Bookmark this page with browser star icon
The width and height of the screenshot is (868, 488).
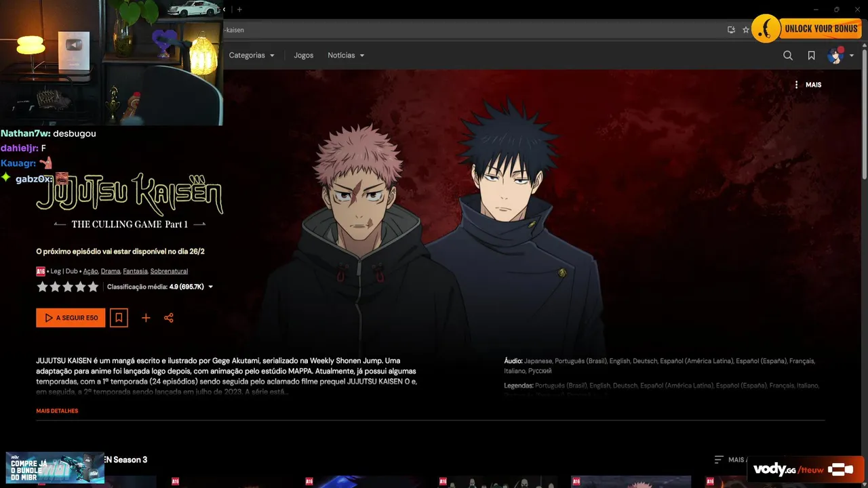coord(746,30)
